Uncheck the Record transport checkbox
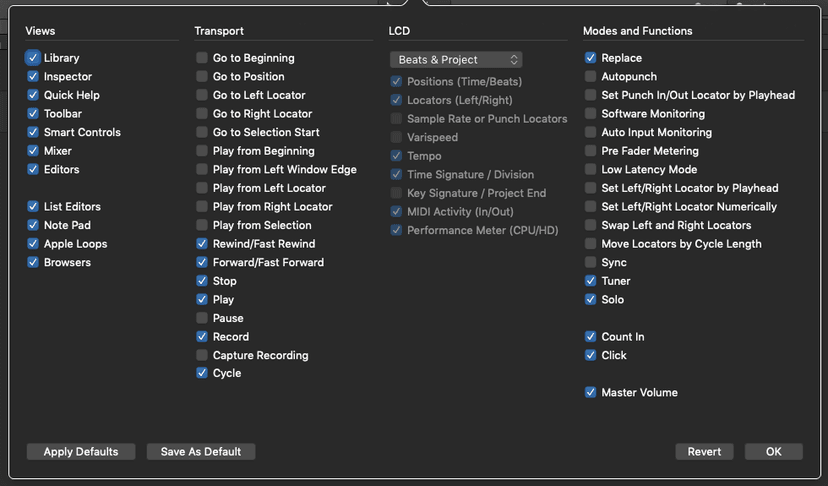The image size is (828, 486). coord(202,337)
